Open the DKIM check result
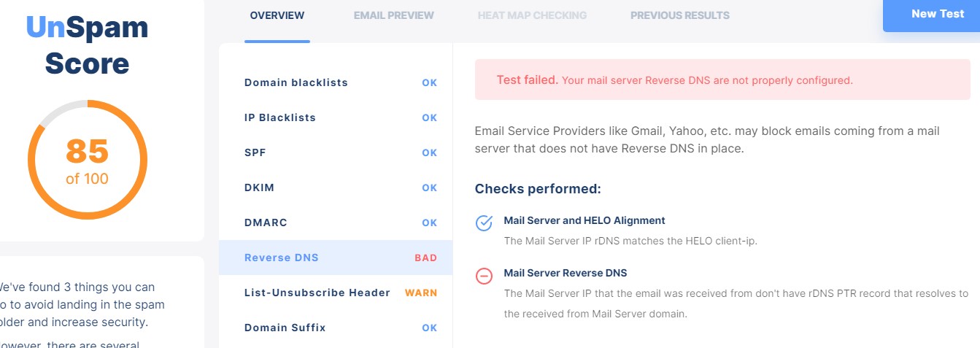The width and height of the screenshot is (980, 348). (336, 187)
